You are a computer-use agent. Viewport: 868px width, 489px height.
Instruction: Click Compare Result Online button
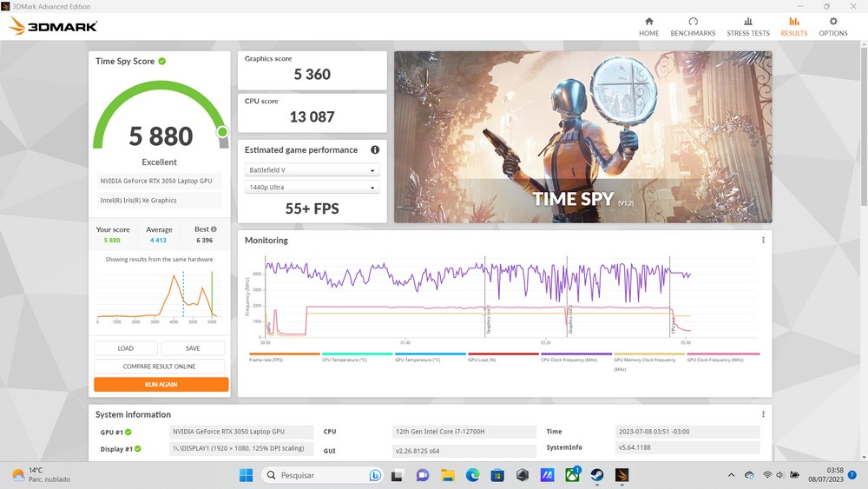[x=161, y=367]
